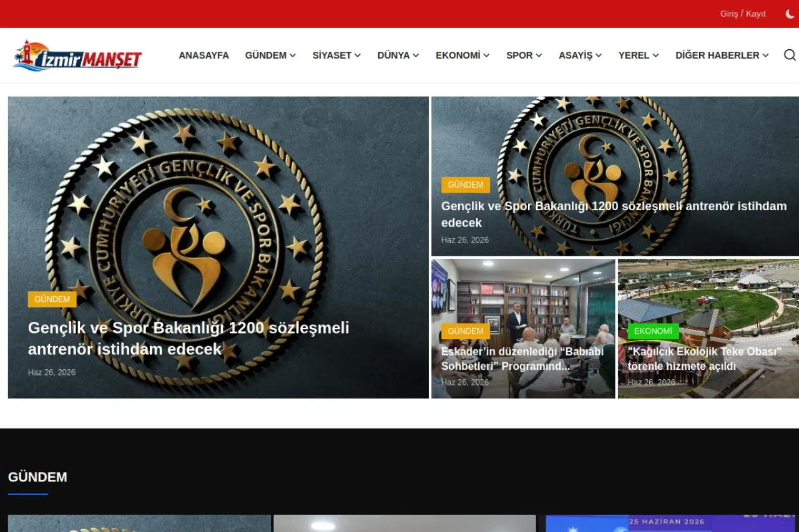Click the GÜNDEM tag on the Eskader story
The width and height of the screenshot is (799, 532).
coord(466,331)
